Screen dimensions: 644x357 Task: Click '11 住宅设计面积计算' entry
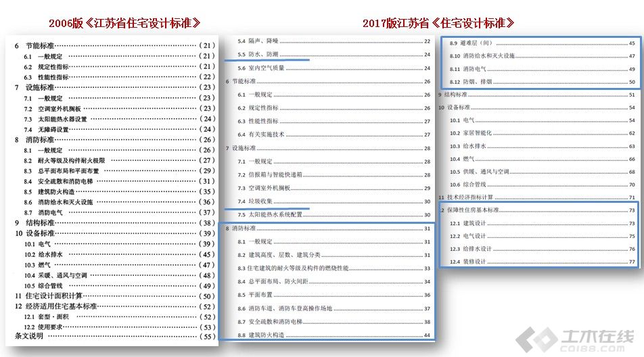tap(49, 296)
